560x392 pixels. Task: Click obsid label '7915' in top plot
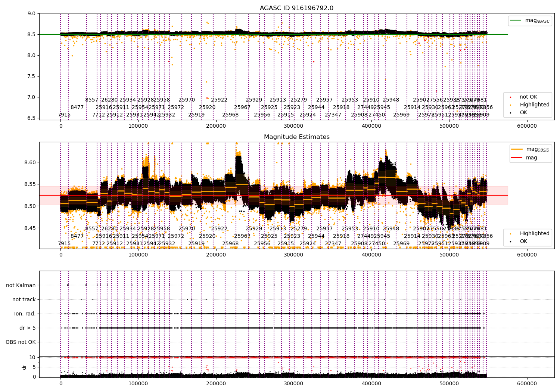[64, 115]
